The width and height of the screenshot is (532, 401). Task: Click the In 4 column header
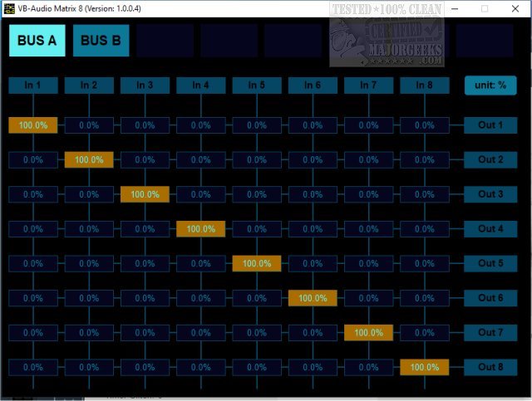[x=201, y=85]
